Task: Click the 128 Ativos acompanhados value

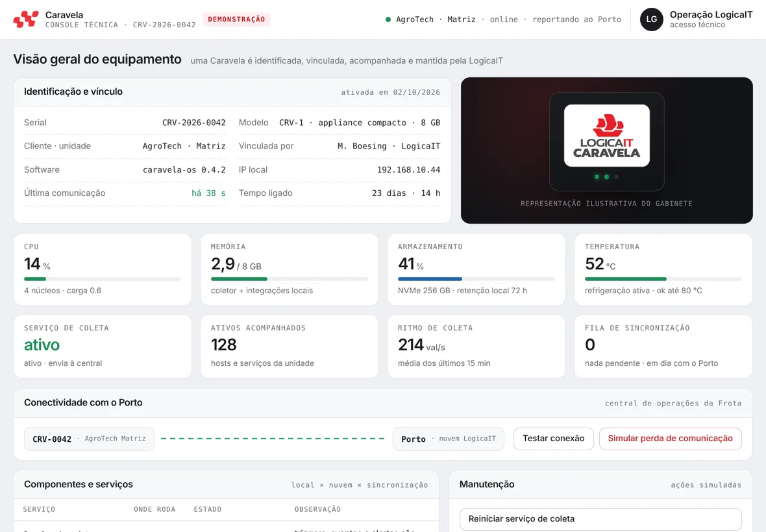Action: point(224,345)
